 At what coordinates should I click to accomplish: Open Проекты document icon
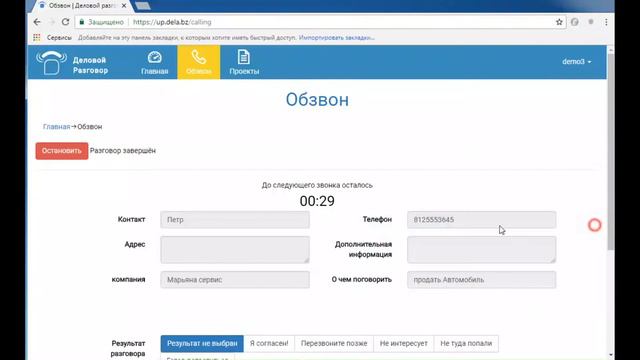pos(244,62)
